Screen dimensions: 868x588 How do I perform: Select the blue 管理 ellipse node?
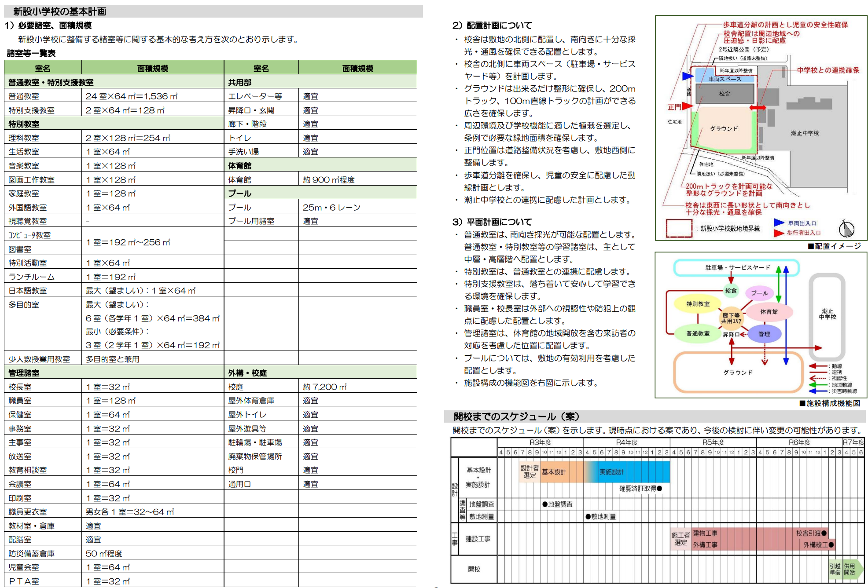tap(764, 334)
